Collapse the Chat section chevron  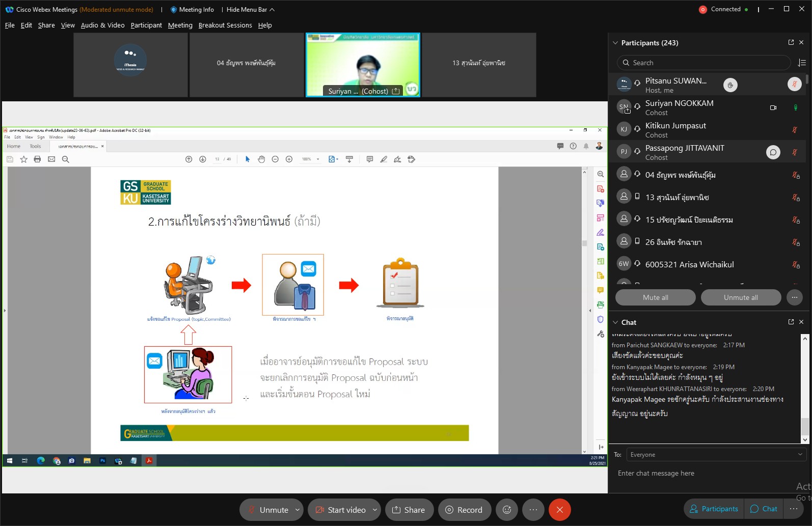(x=615, y=322)
